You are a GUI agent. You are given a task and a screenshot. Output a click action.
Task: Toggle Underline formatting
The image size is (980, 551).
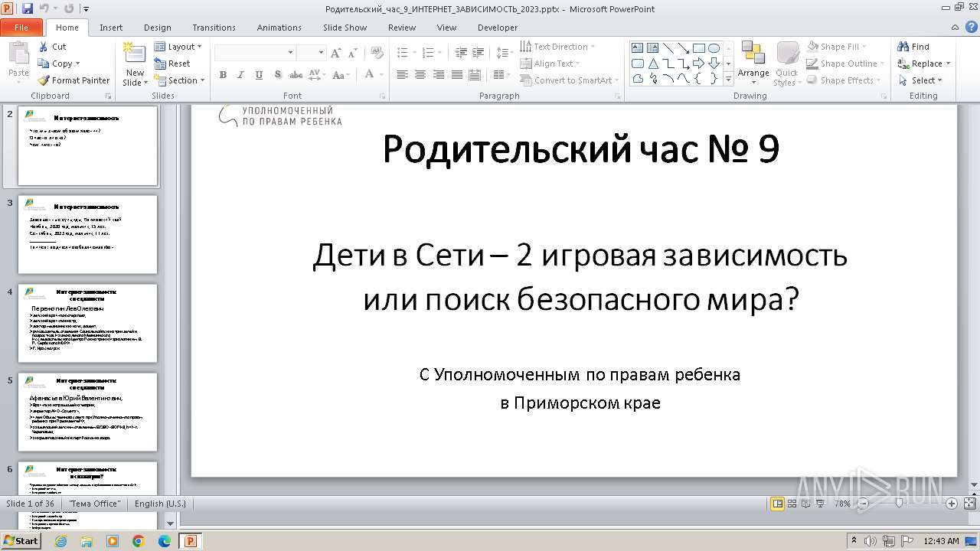coord(259,75)
